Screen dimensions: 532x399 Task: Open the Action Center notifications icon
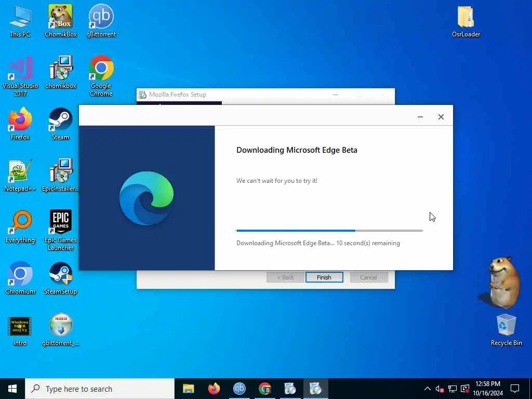(515, 389)
